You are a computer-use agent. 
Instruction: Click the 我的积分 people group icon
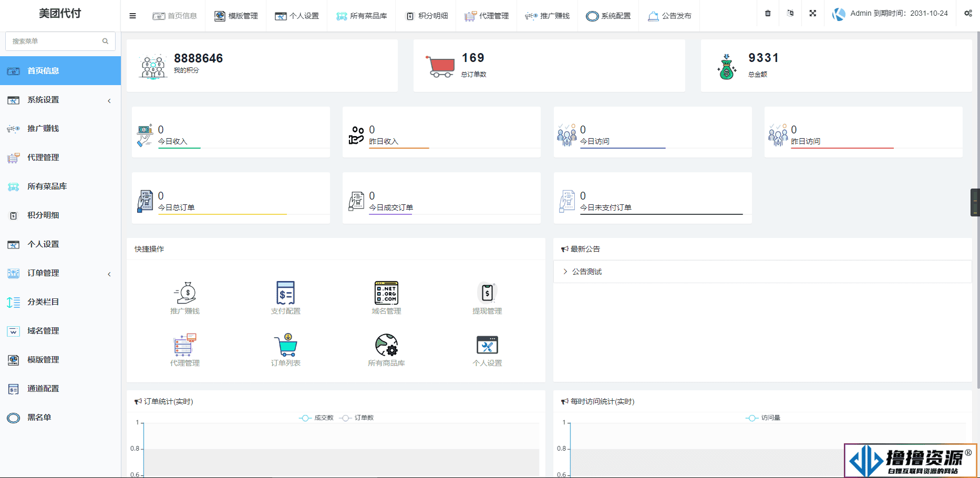click(x=153, y=67)
